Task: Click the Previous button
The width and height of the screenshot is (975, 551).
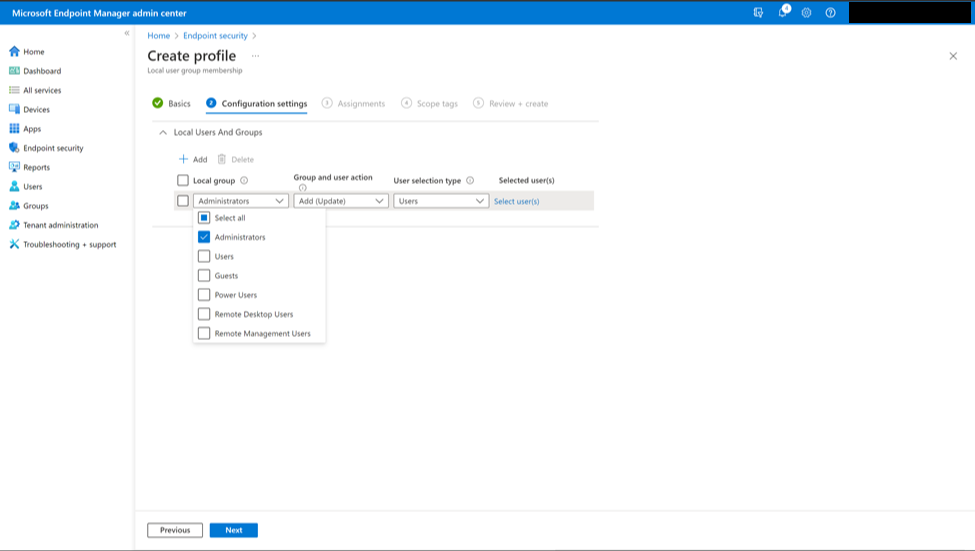Action: point(175,530)
